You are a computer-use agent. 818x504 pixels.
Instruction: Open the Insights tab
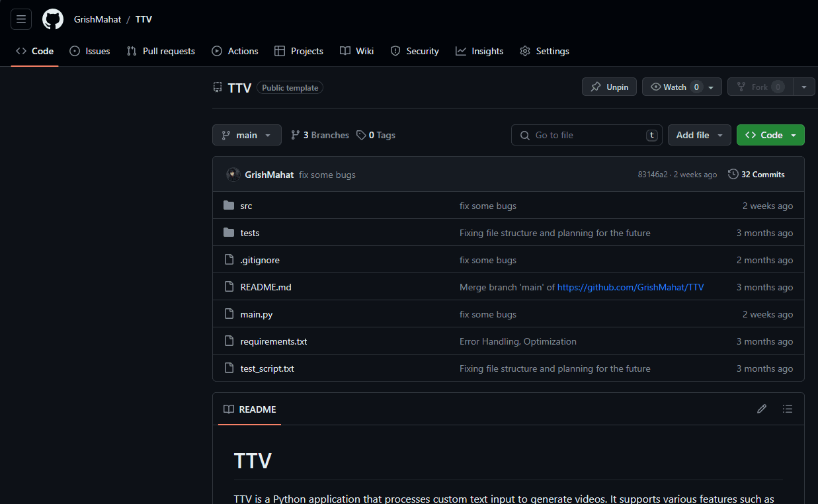(x=479, y=51)
